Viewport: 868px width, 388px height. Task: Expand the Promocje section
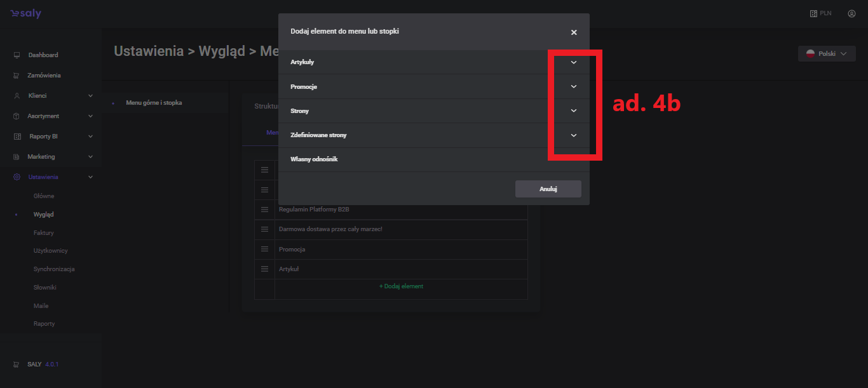click(x=573, y=86)
